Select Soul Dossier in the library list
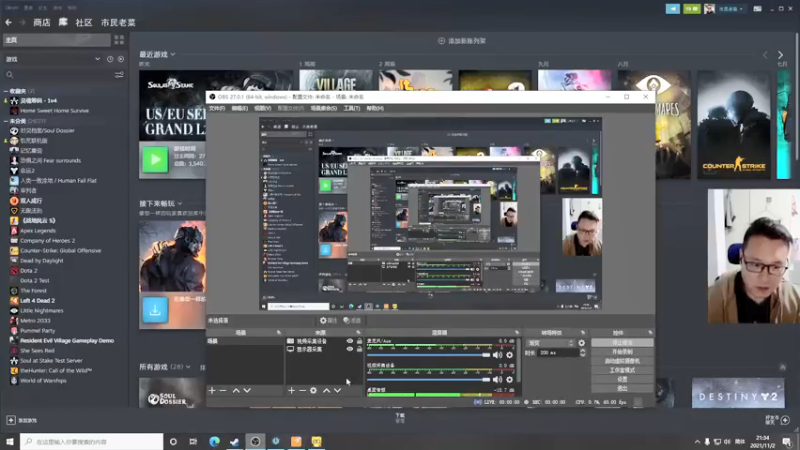800x450 pixels. coord(47,131)
